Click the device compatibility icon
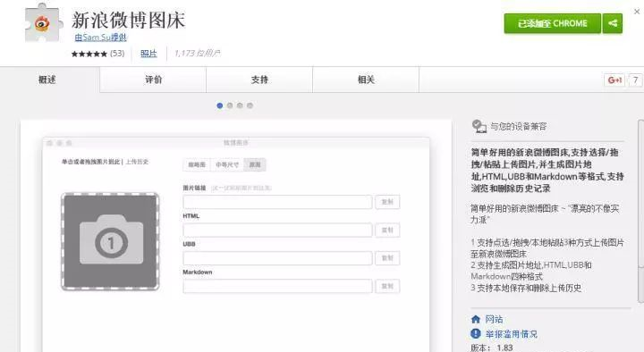Image resolution: width=644 pixels, height=352 pixels. tap(479, 126)
